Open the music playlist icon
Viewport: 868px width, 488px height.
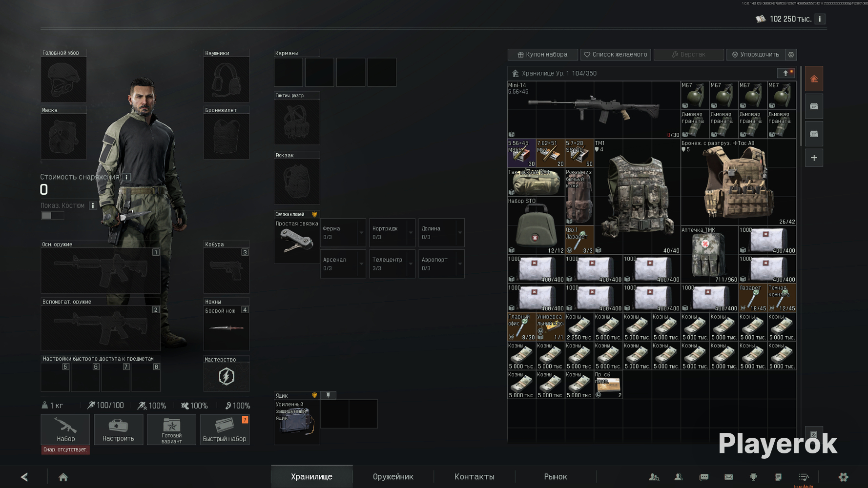point(804,477)
